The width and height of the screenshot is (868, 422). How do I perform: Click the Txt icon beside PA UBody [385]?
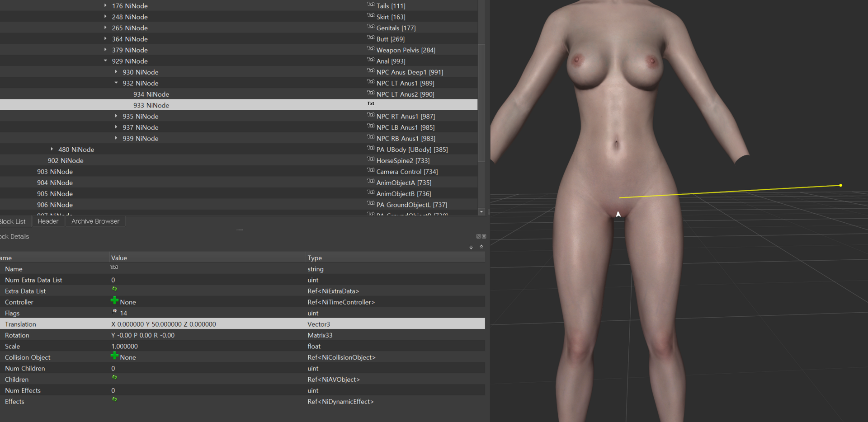371,148
